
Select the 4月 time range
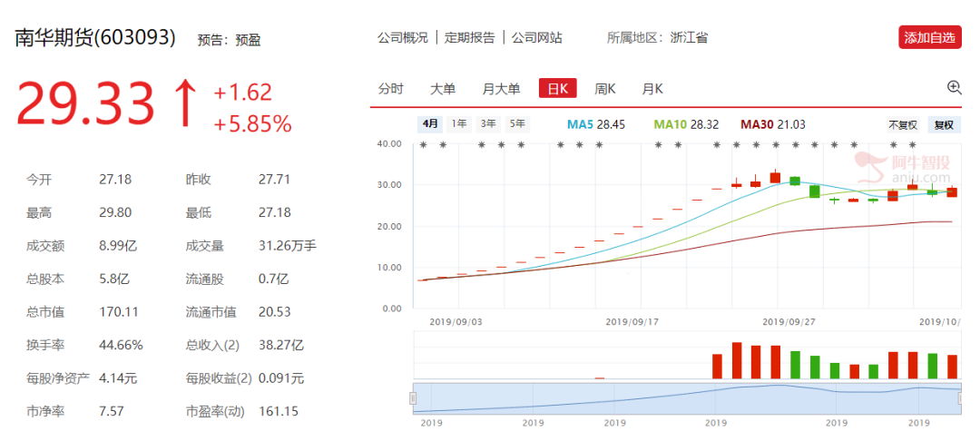pyautogui.click(x=430, y=124)
